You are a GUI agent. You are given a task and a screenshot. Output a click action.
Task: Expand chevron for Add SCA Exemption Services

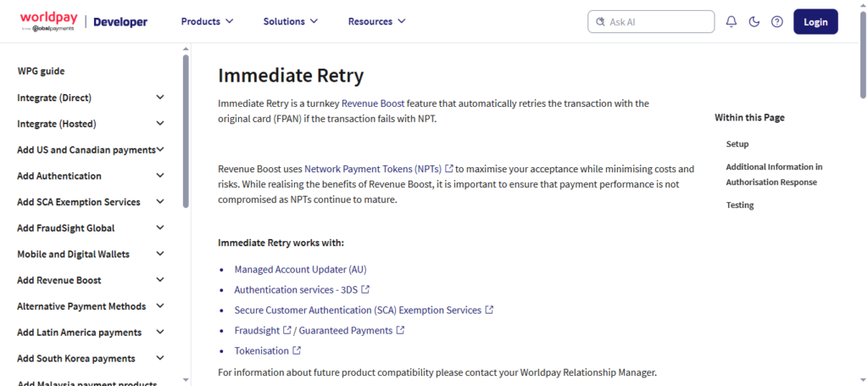tap(160, 202)
